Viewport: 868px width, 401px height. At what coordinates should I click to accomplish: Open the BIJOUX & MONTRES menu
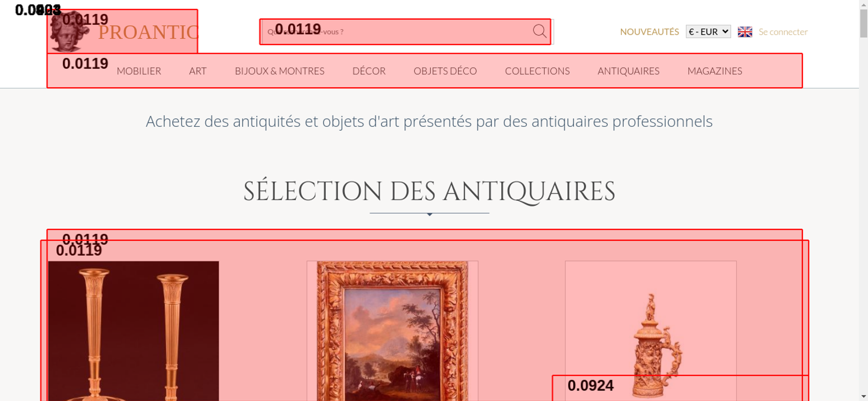pos(279,71)
